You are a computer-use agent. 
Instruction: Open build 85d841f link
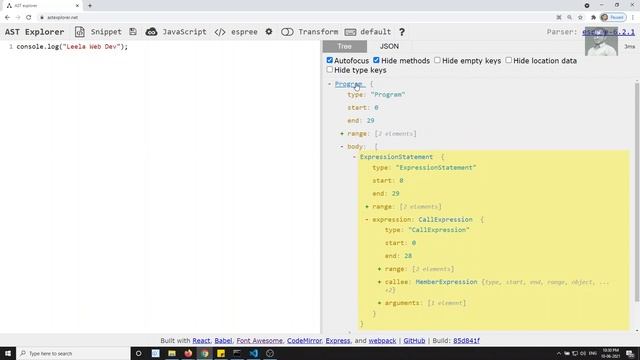(467, 340)
